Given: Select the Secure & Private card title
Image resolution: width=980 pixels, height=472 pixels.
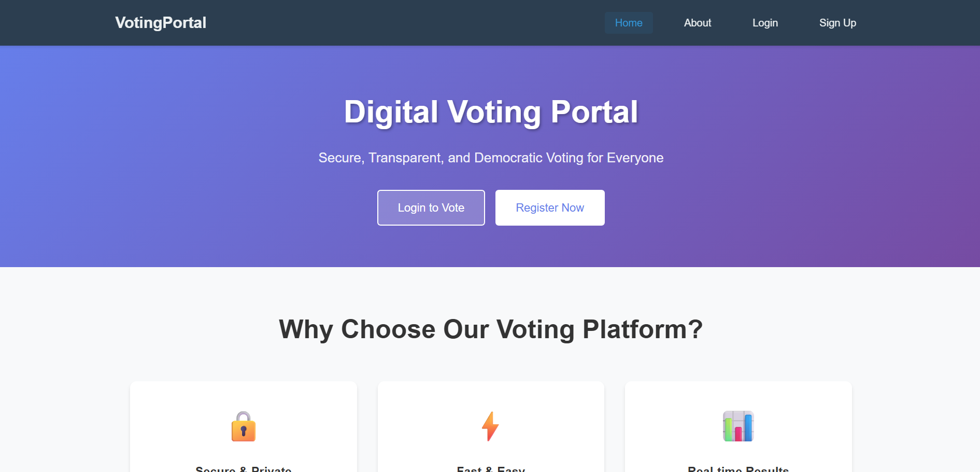Looking at the screenshot, I should tap(243, 468).
